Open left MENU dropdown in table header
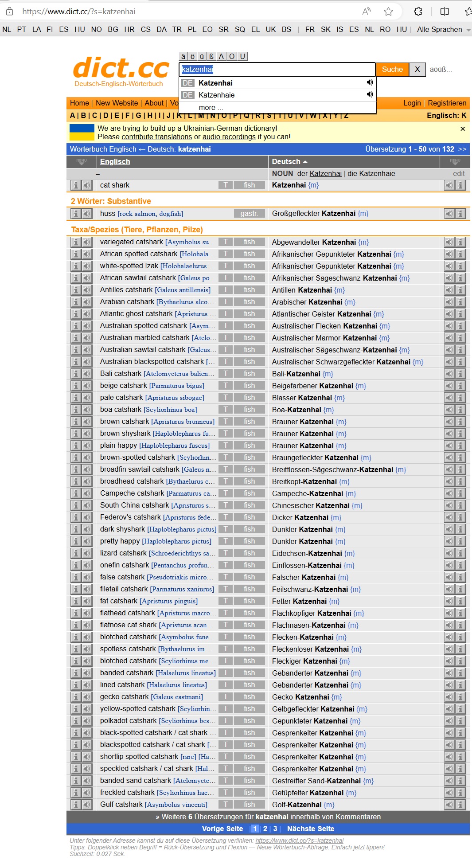Viewport: 472px width, 868px height. click(x=82, y=161)
